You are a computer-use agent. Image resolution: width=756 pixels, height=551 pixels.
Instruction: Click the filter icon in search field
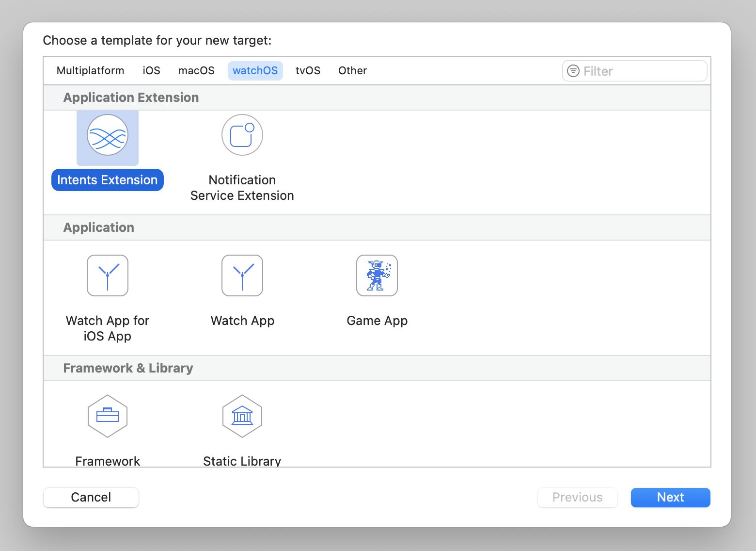[573, 71]
